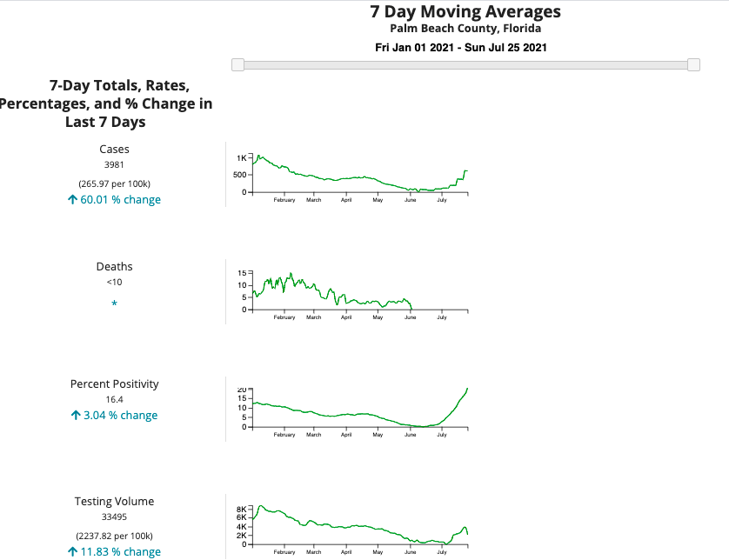729x560 pixels.
Task: Click the Cases metric label
Action: (x=114, y=150)
